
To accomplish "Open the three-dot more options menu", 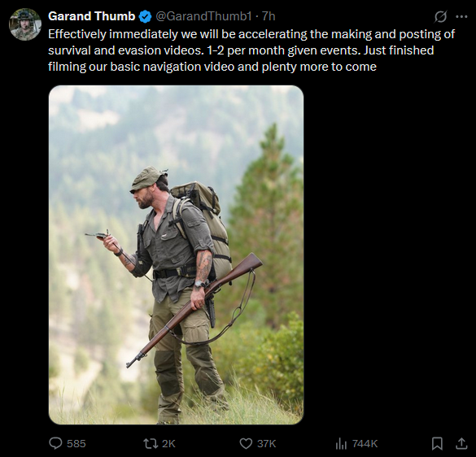I will (x=461, y=16).
